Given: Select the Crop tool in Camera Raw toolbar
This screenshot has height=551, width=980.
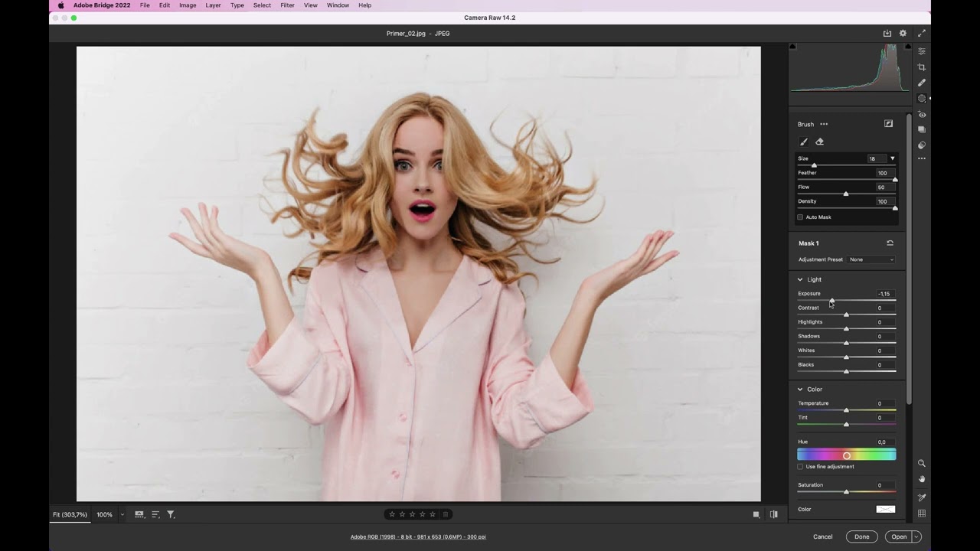Looking at the screenshot, I should 922,67.
